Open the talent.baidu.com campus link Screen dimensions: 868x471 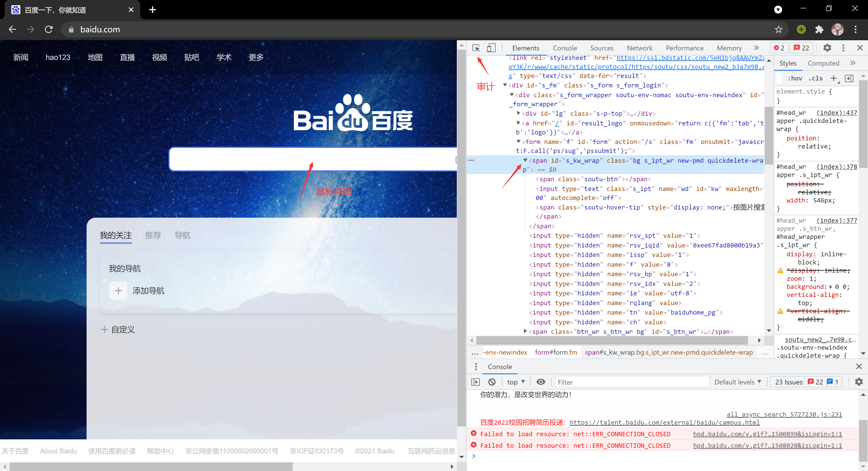pyautogui.click(x=665, y=422)
